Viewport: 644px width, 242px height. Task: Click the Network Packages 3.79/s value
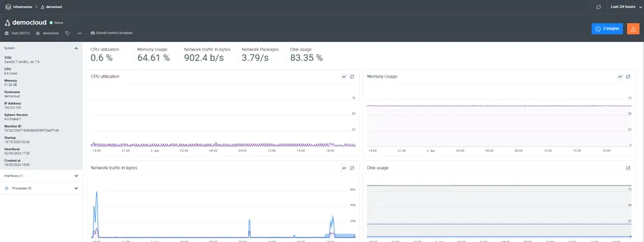pyautogui.click(x=255, y=58)
